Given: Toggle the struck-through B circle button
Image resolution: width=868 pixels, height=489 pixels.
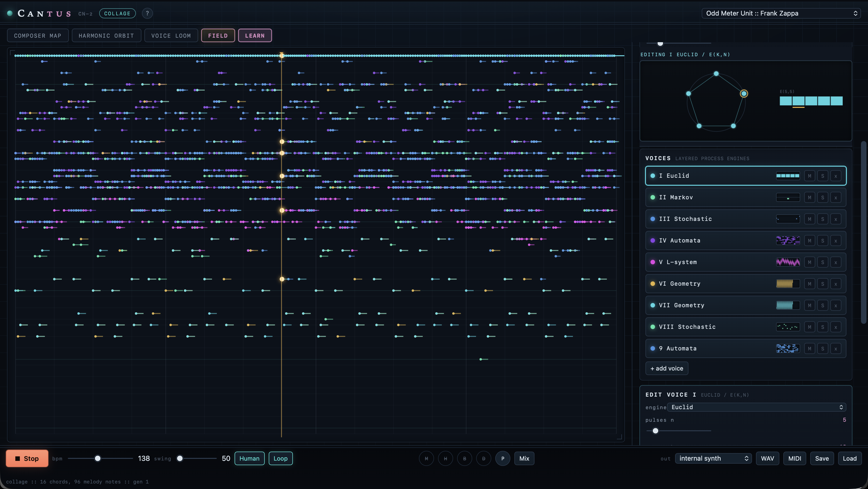Looking at the screenshot, I should pos(465,458).
